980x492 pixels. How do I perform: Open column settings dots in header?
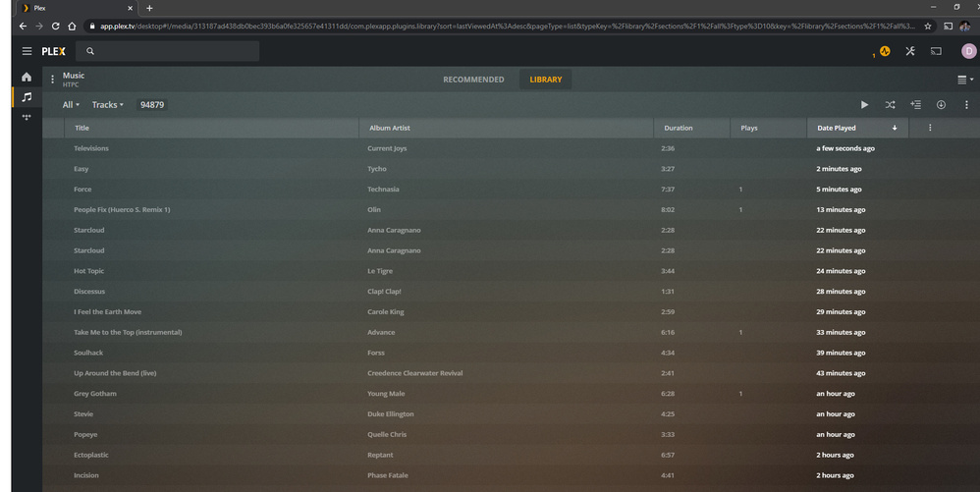930,128
